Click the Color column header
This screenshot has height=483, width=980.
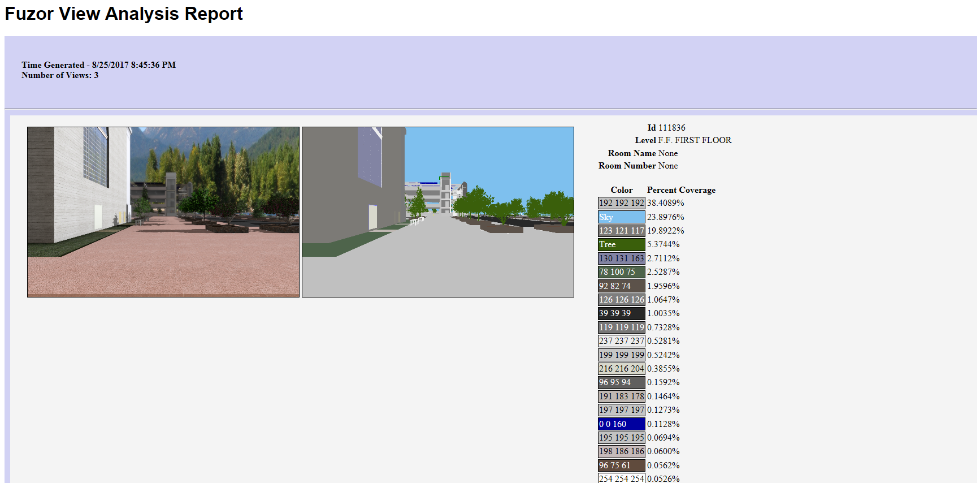[622, 190]
